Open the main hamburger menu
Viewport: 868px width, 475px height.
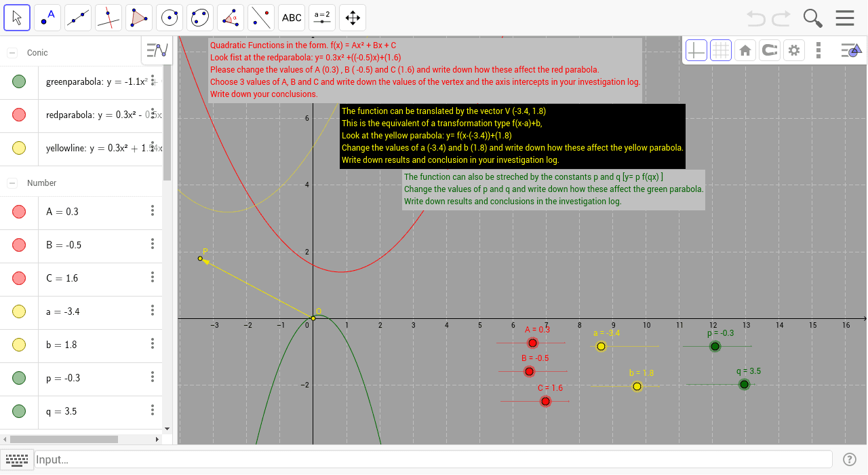(845, 18)
